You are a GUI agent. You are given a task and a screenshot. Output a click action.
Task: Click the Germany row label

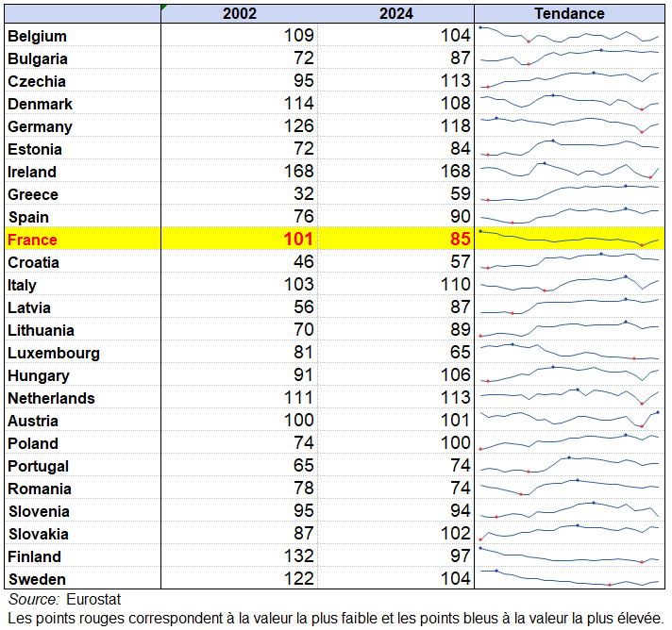click(x=41, y=126)
